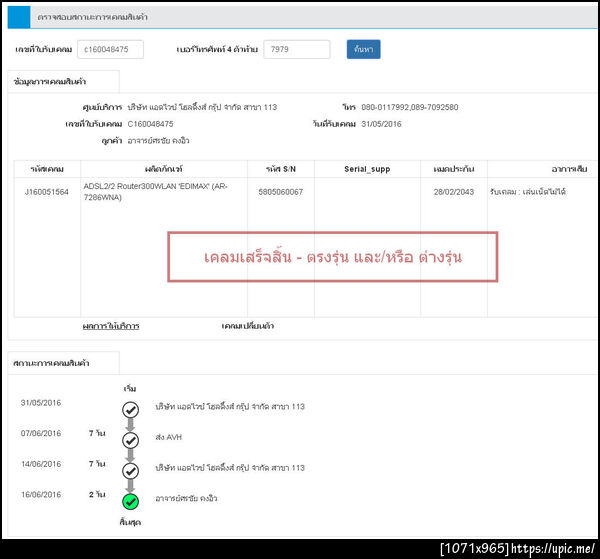Click the status date 14/06/2016
The width and height of the screenshot is (600, 559).
coord(41,464)
